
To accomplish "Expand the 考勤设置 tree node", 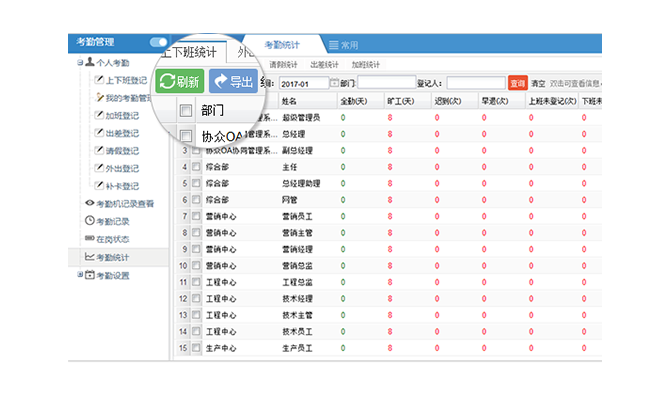I will click(78, 275).
